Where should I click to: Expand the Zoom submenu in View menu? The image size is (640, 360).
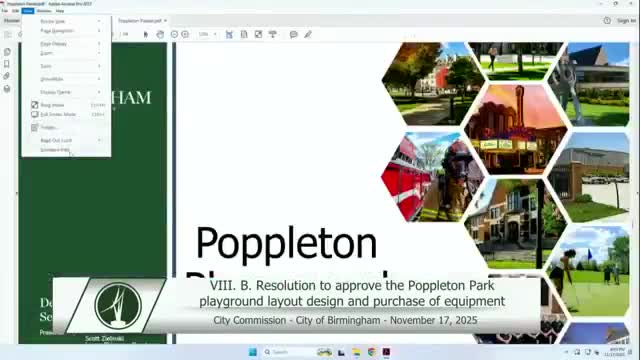pyautogui.click(x=66, y=53)
